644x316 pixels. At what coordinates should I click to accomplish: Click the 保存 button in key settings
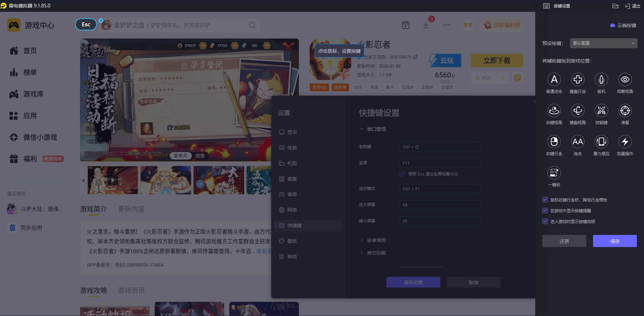click(615, 241)
